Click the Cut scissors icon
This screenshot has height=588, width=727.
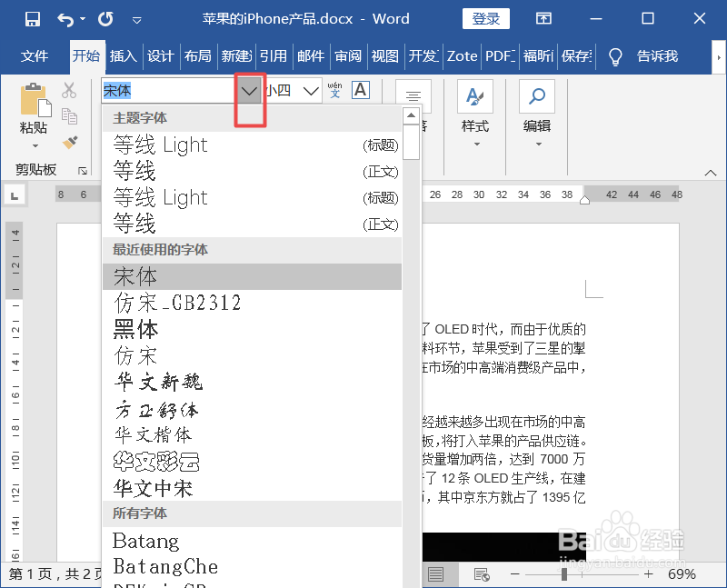click(x=69, y=90)
